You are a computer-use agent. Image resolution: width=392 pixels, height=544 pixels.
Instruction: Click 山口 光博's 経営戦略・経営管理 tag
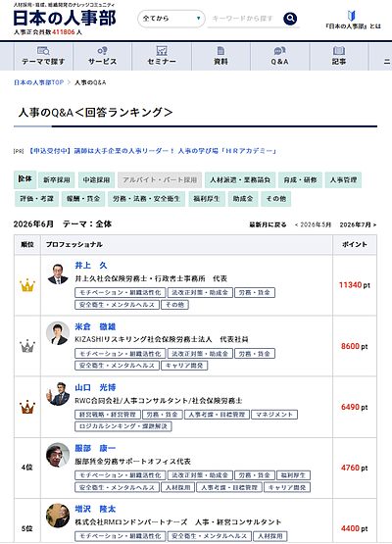108,415
